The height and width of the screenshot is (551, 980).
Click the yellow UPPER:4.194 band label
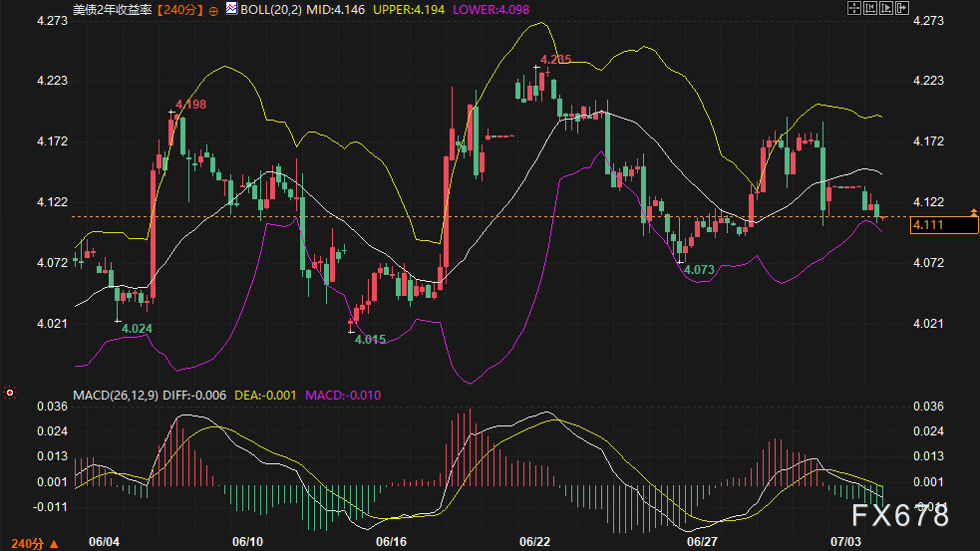coord(409,10)
